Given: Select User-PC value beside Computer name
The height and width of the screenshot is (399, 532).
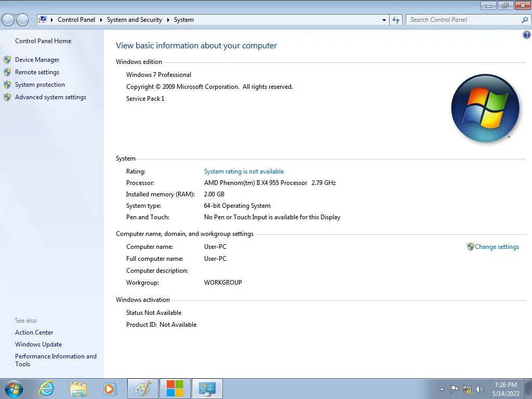Looking at the screenshot, I should tap(215, 247).
